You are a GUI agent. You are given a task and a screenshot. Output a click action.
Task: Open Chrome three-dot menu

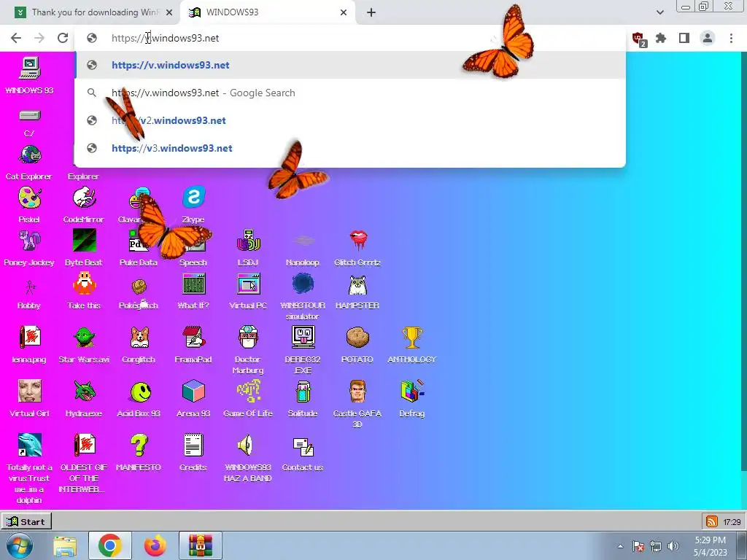click(731, 38)
